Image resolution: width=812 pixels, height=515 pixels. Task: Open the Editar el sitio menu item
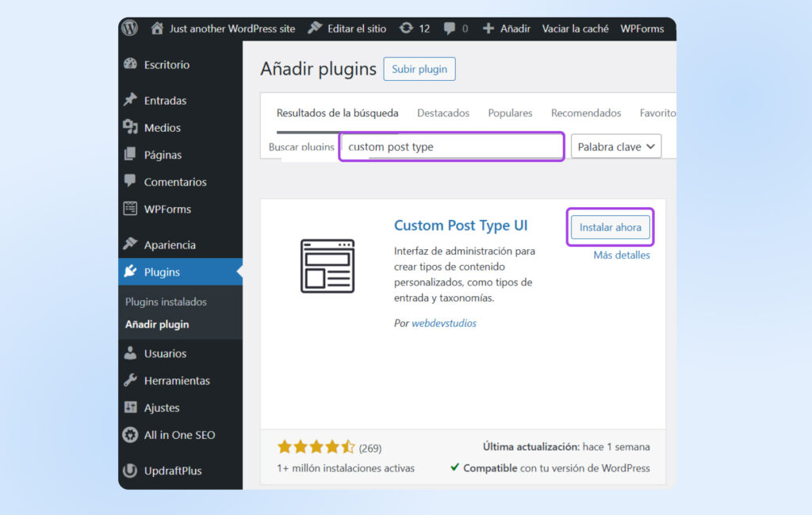tap(347, 29)
